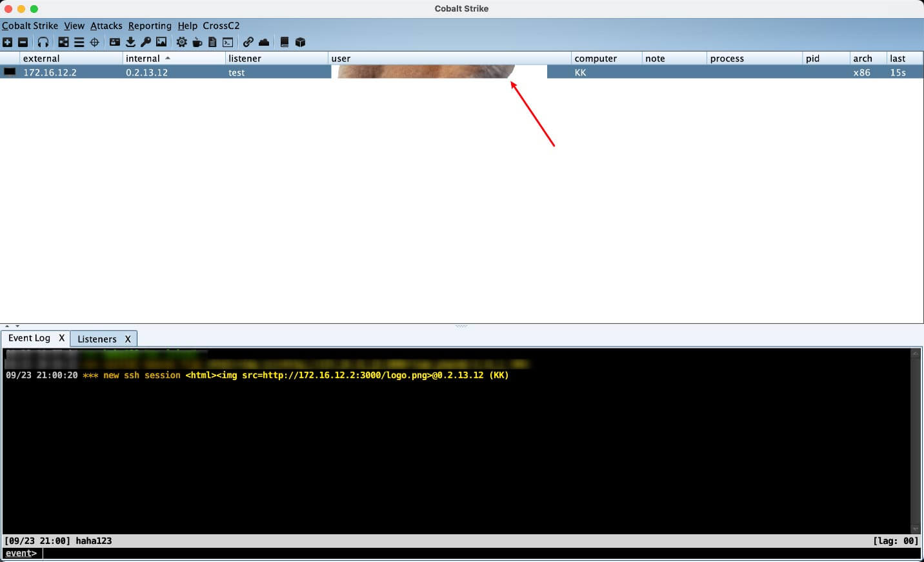Click the gear payload generator icon
Image resolution: width=924 pixels, height=562 pixels.
(x=182, y=42)
